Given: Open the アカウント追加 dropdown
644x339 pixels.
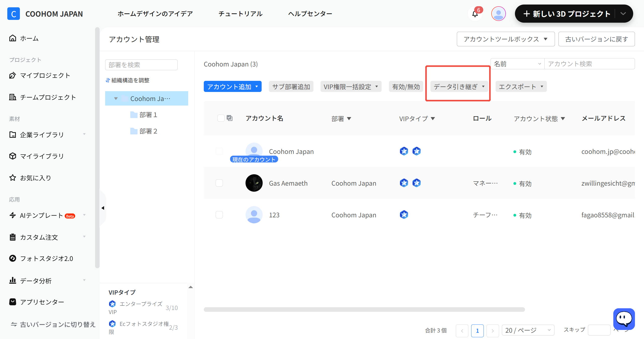Looking at the screenshot, I should coord(233,87).
